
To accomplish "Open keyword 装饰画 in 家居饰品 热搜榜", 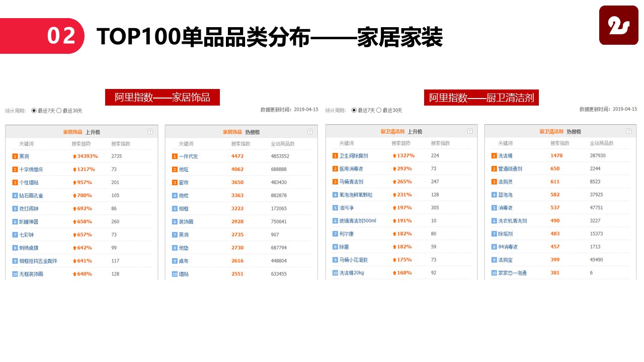I will pos(186,222).
